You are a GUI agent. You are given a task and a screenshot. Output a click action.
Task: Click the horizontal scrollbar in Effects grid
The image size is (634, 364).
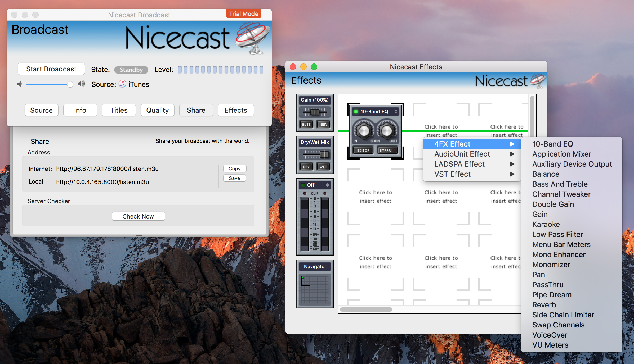click(x=366, y=309)
